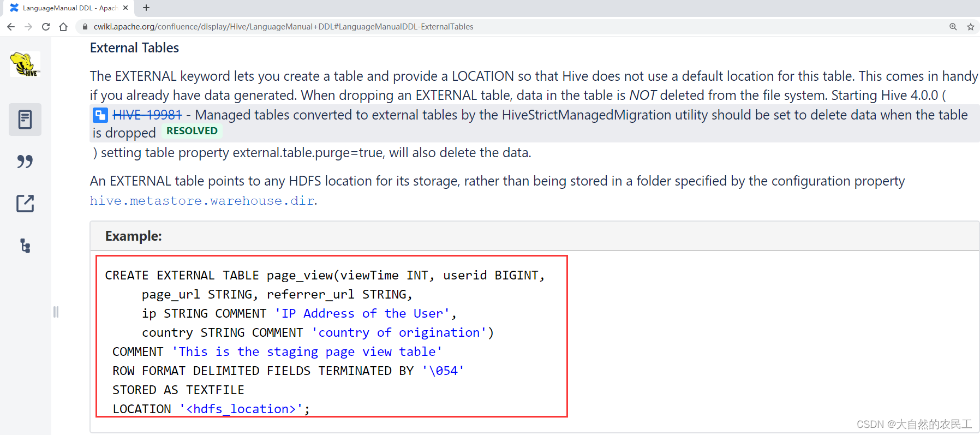Screen dimensions: 980x435
Task: Reload the page with refresh icon
Action: 46,27
